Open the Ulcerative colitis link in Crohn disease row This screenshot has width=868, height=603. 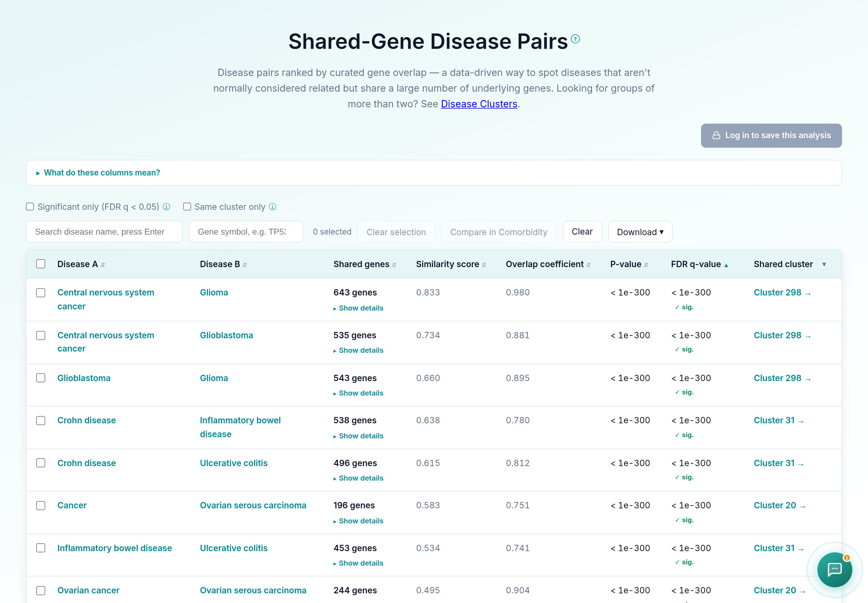tap(234, 463)
